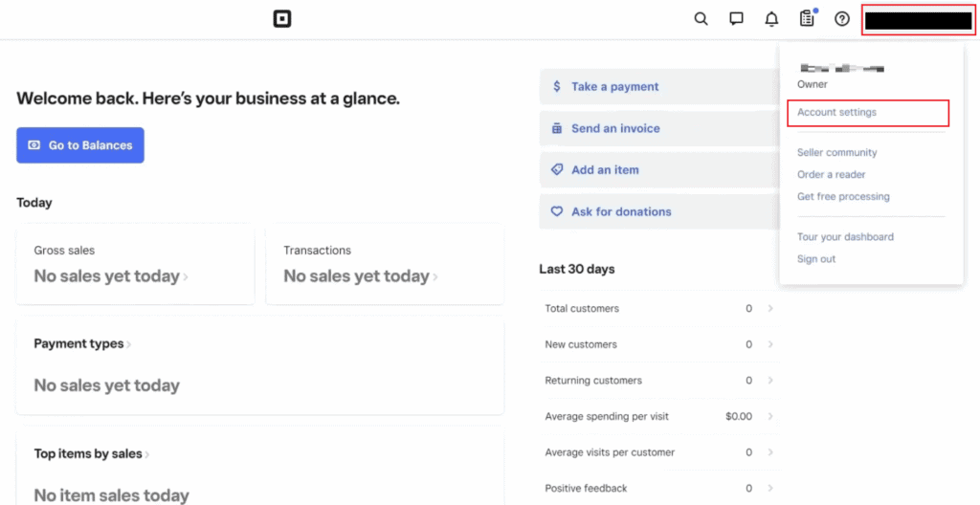
Task: Open search with the magnifier icon
Action: coord(701,19)
